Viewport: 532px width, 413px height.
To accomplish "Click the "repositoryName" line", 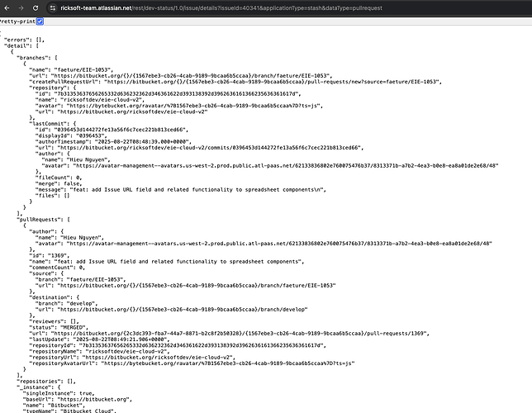I will 99,351.
